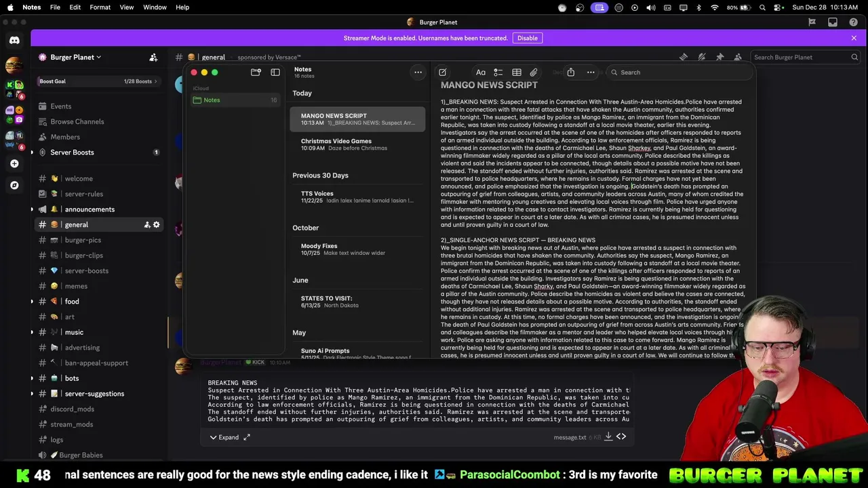The image size is (868, 488).
Task: Open the Help menu
Action: pos(182,7)
